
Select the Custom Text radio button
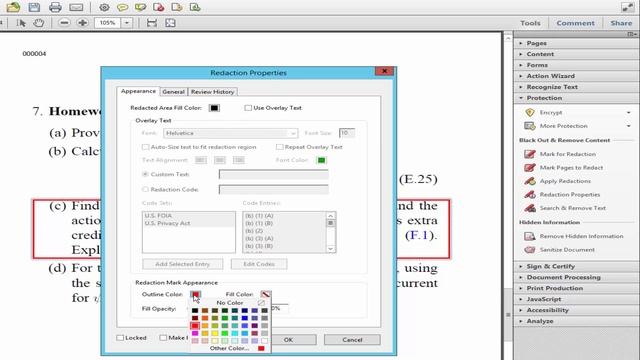tap(145, 174)
